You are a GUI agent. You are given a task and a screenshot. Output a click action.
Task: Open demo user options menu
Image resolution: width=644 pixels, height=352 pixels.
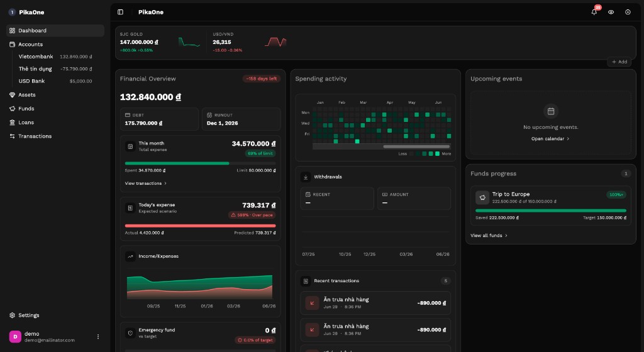coord(97,337)
